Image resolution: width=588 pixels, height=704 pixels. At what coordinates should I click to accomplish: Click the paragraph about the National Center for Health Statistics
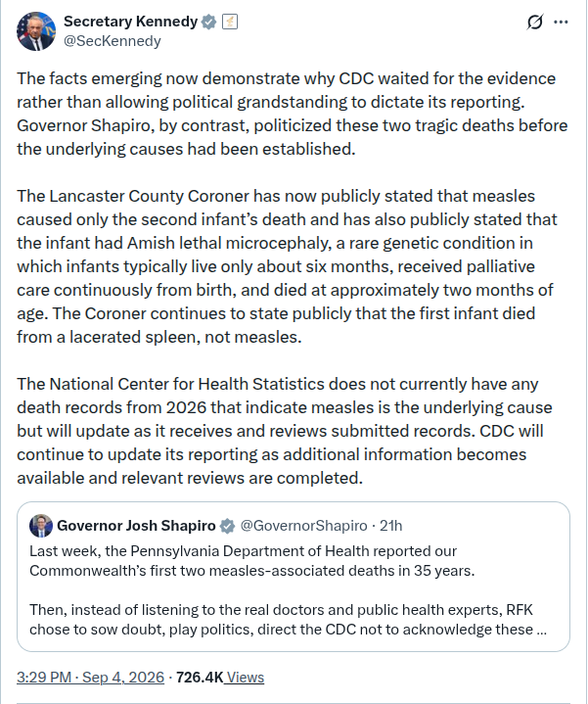point(285,431)
